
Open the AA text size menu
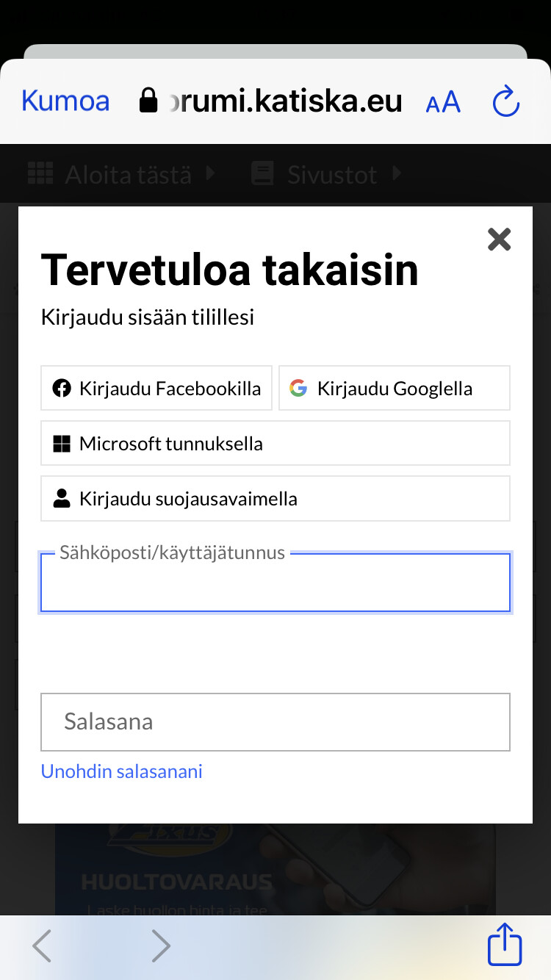point(443,102)
